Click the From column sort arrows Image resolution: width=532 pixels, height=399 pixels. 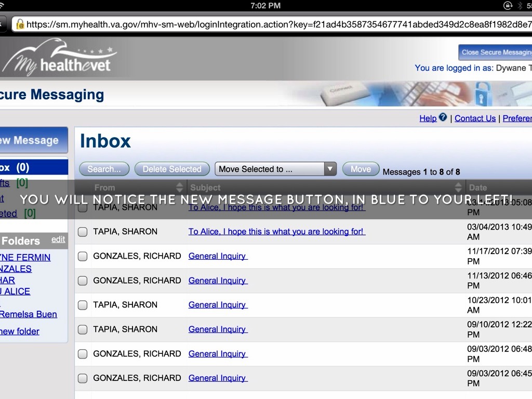(x=180, y=188)
